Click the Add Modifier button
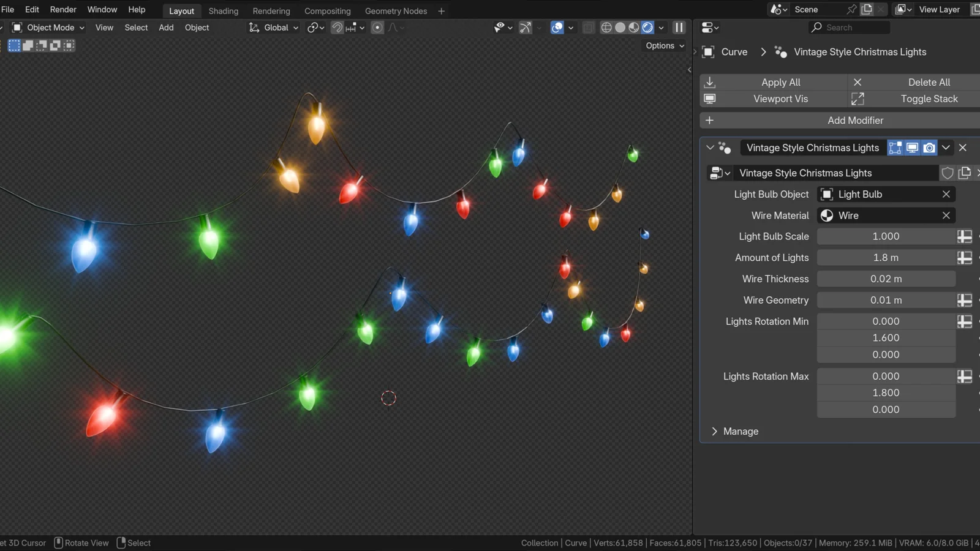Image resolution: width=980 pixels, height=551 pixels. click(x=855, y=120)
